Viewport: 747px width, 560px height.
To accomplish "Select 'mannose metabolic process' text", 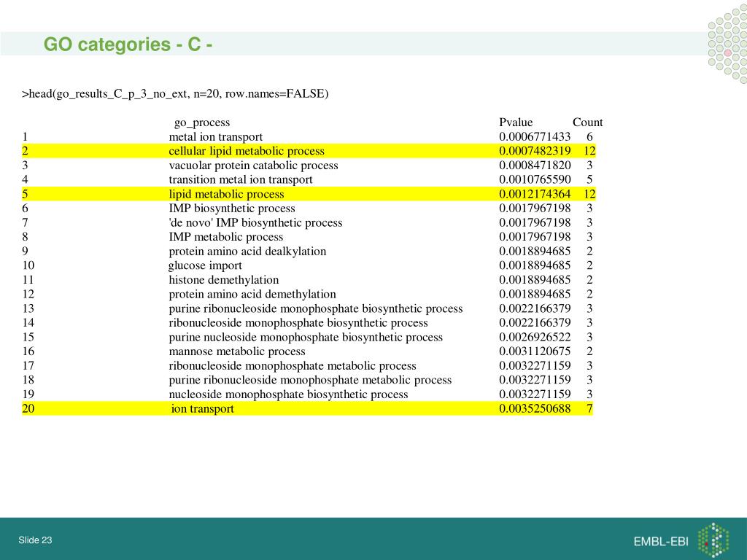I will click(237, 351).
